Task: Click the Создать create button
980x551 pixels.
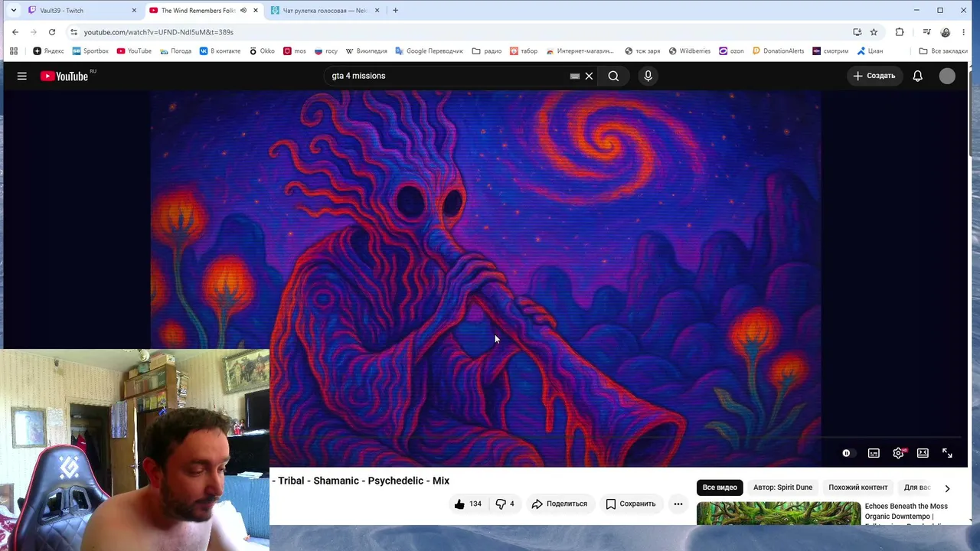Action: click(874, 76)
